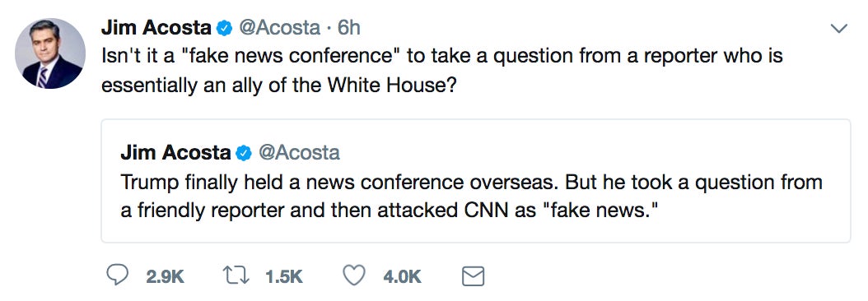868x301 pixels.
Task: Send the tweet via the envelope message icon
Action: pyautogui.click(x=473, y=276)
